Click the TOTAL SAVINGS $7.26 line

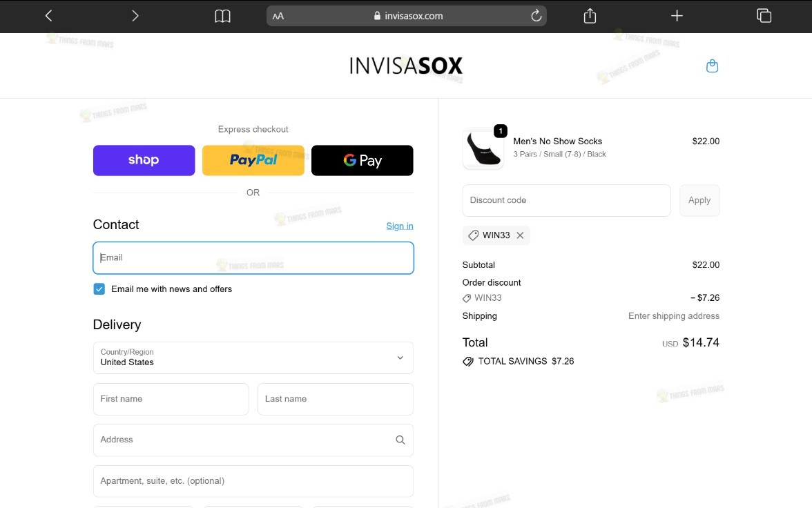point(519,362)
